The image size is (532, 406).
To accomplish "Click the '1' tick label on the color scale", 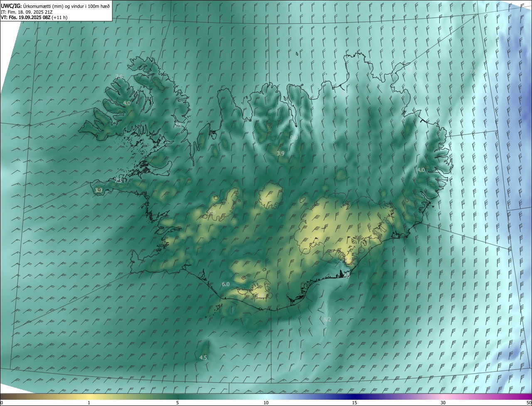I will (x=89, y=403).
